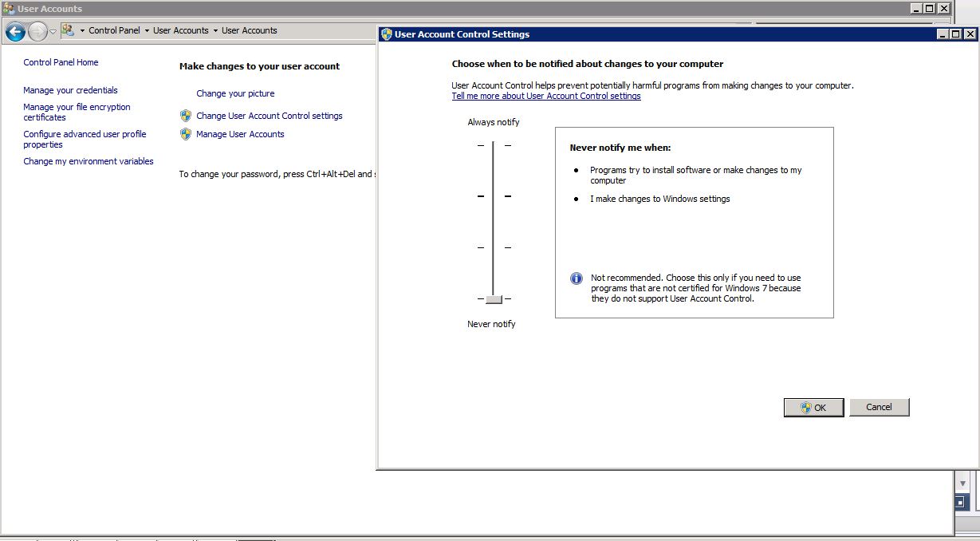Click shield icon beside Manage User Accounts

(186, 134)
